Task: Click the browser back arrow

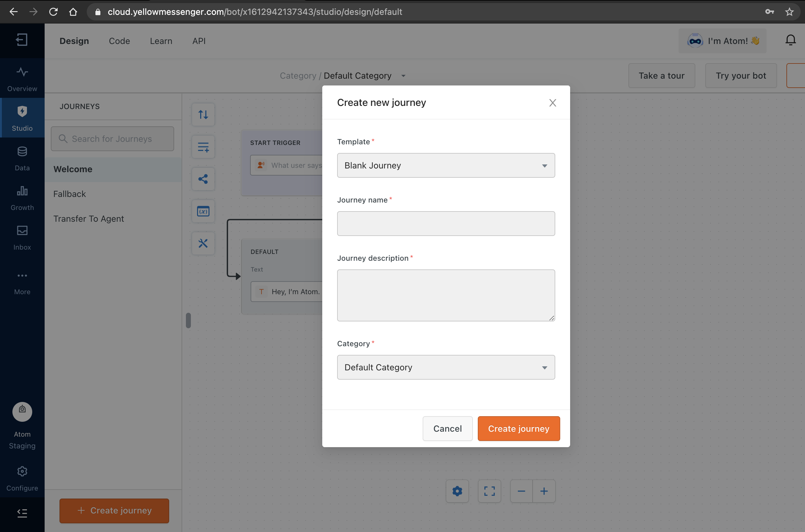Action: pos(14,12)
